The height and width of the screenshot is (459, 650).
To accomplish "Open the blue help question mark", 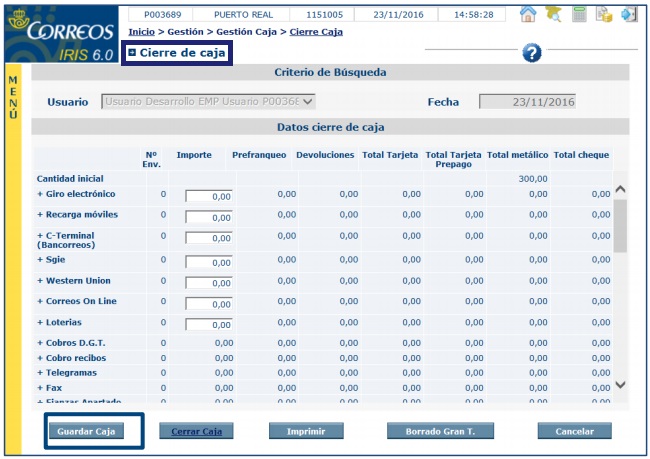I will [532, 53].
